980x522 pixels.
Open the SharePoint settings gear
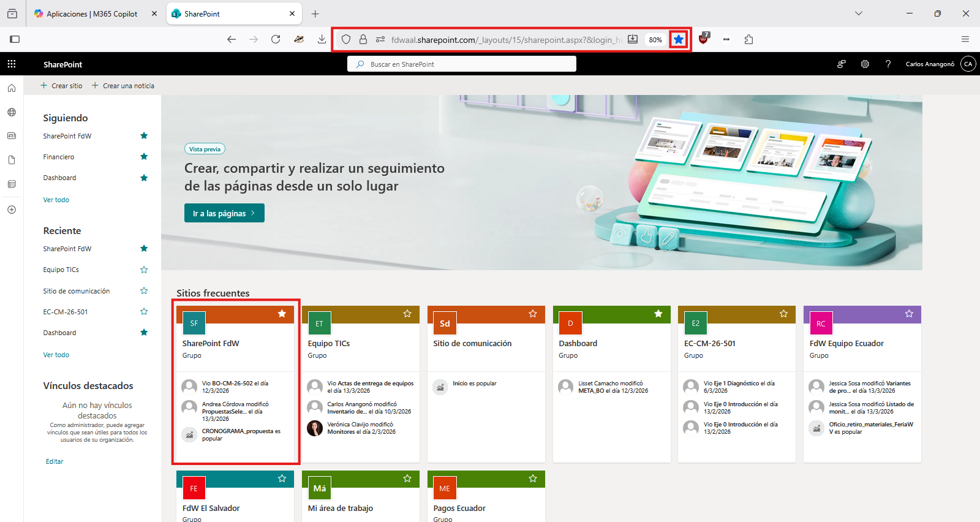[x=865, y=64]
